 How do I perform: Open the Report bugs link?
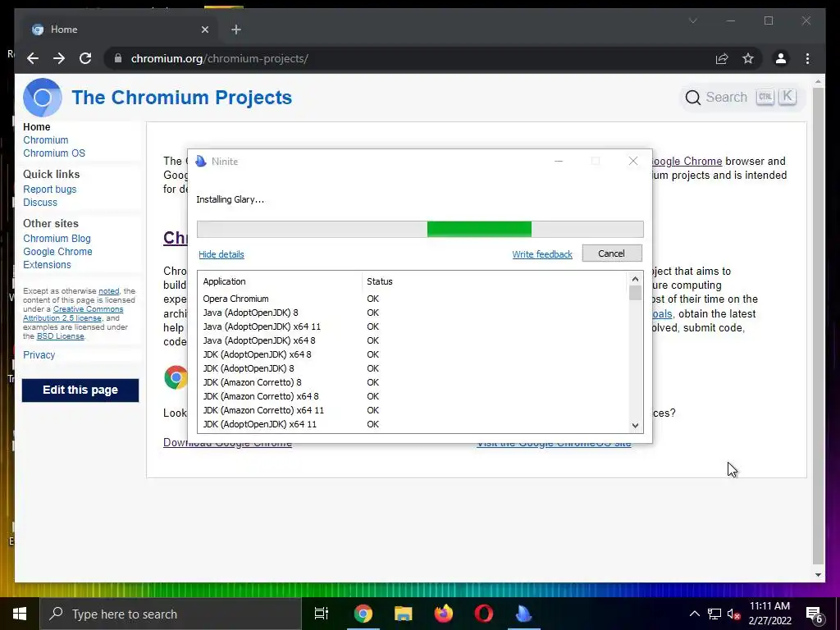click(x=50, y=189)
